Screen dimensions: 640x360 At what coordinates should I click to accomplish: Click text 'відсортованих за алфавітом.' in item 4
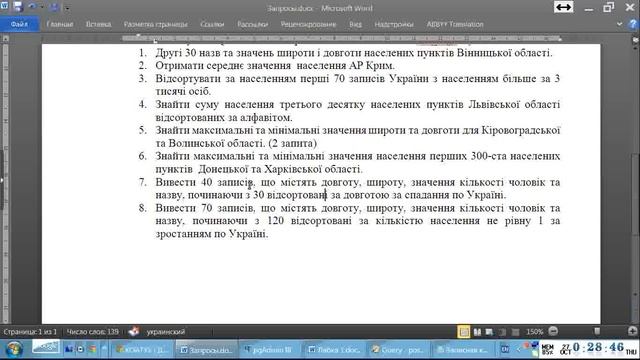point(224,118)
